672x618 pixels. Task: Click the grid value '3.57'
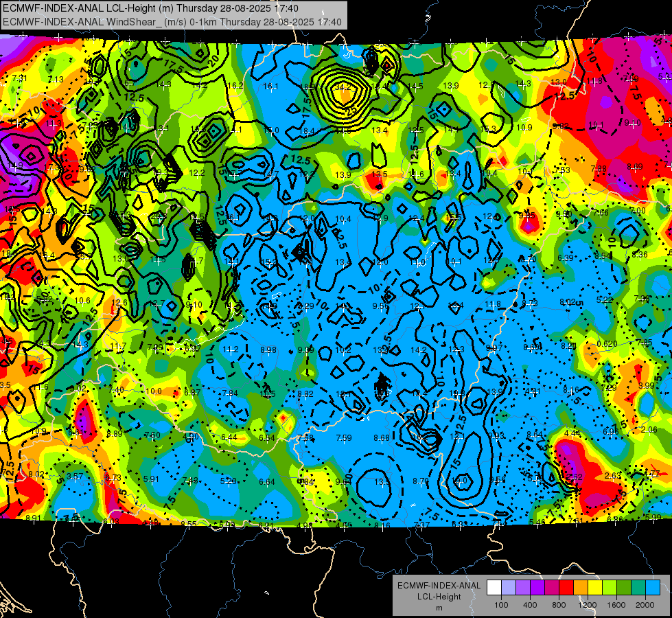pos(75,476)
